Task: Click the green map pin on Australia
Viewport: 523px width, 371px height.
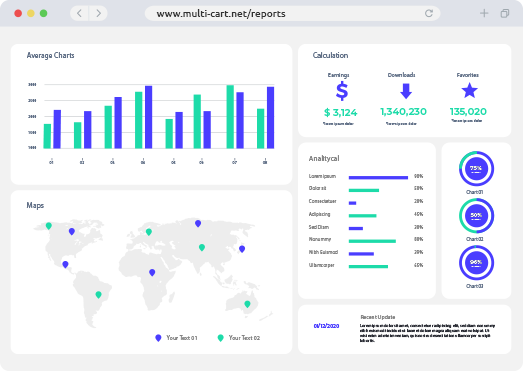Action: (x=247, y=304)
